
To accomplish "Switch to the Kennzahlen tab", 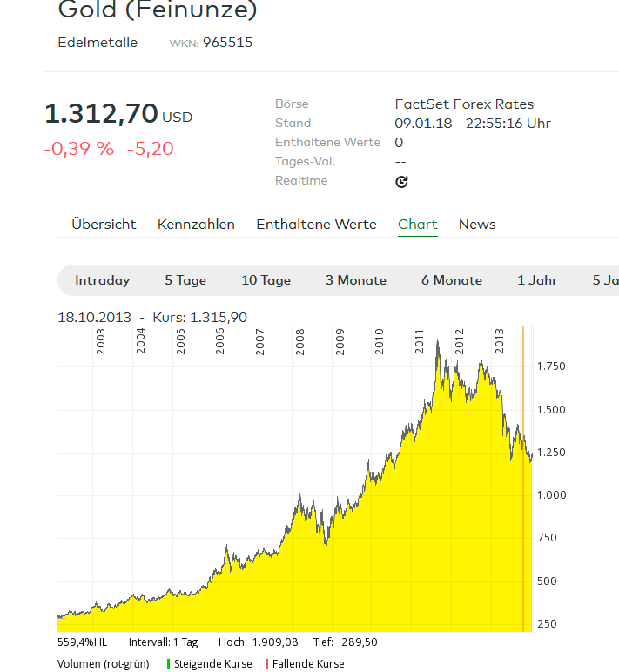I will 196,225.
